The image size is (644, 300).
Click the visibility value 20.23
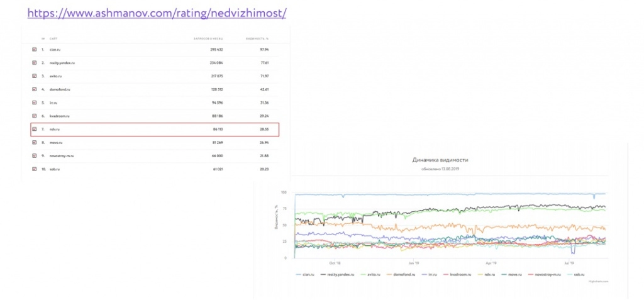[x=264, y=169]
